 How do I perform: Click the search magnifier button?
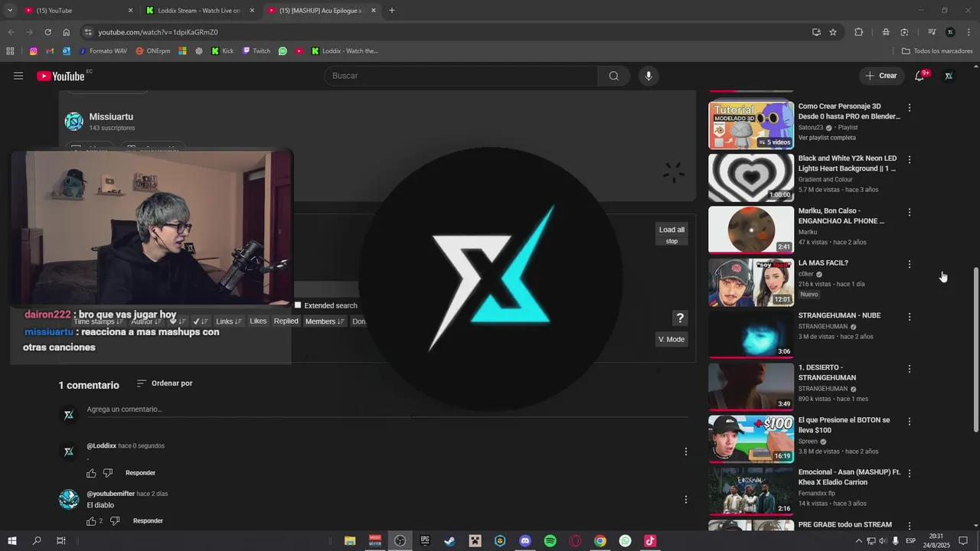614,76
